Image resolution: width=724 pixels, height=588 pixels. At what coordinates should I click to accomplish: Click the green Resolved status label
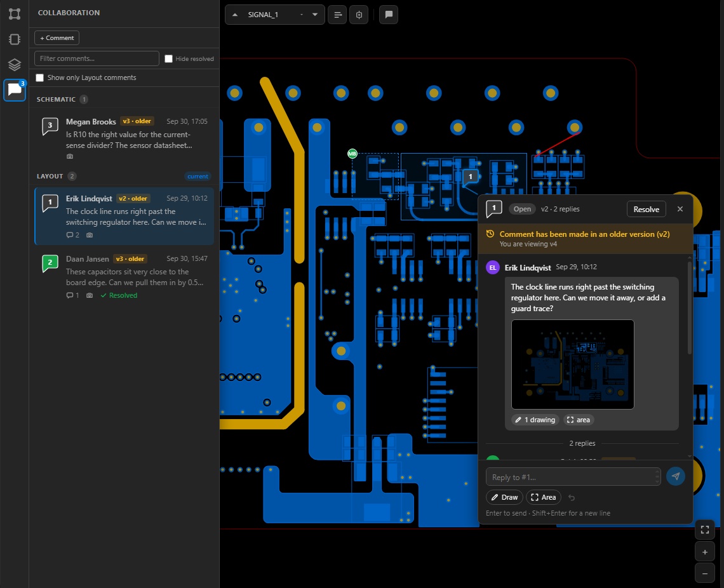tap(119, 295)
